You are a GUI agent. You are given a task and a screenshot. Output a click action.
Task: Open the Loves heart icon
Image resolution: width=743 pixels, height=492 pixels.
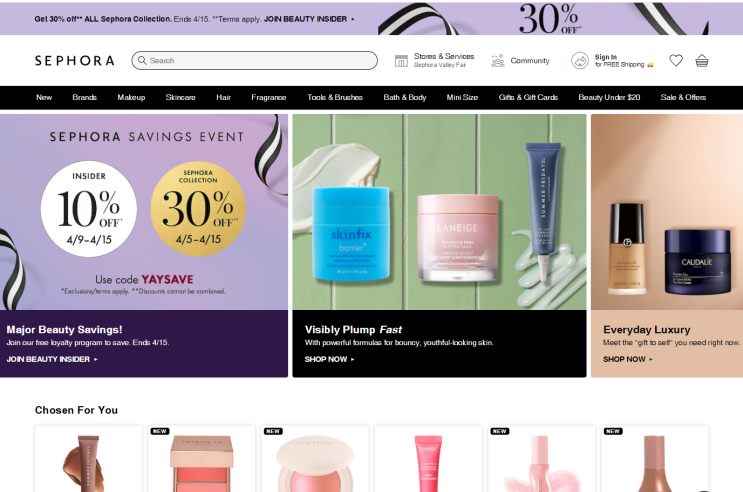(x=676, y=60)
